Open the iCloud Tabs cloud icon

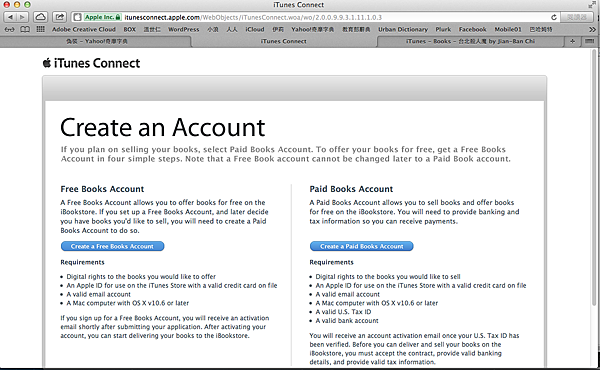[41, 17]
